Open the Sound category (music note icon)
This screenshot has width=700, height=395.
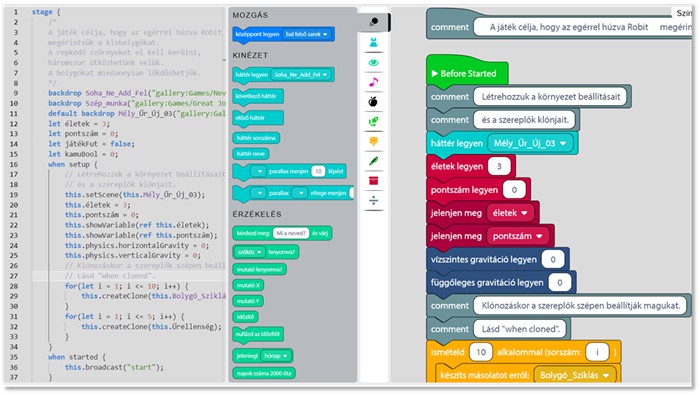coord(374,82)
